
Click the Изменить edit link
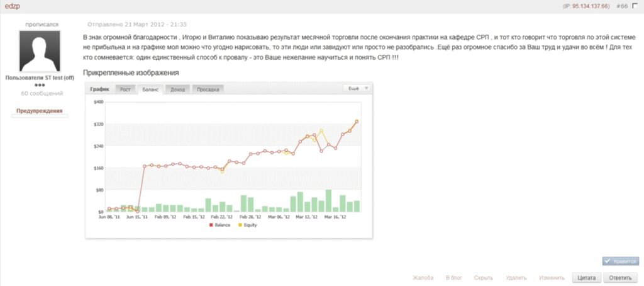(x=552, y=278)
